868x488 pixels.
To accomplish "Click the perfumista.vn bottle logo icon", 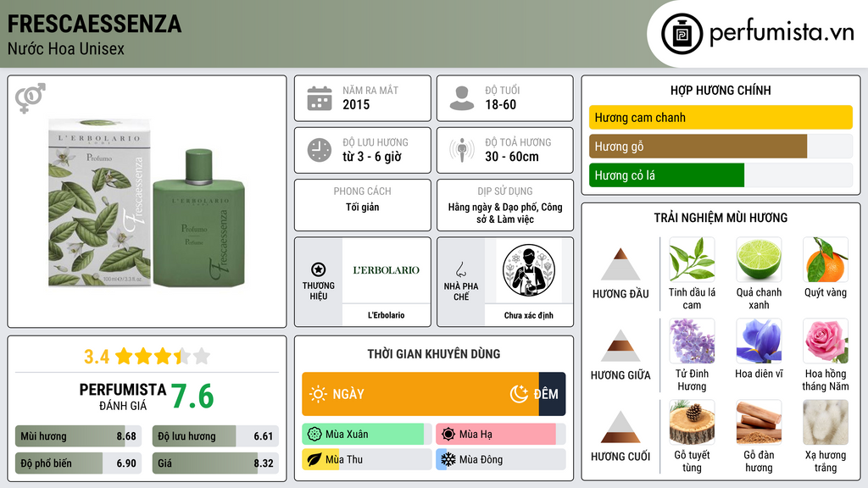I will coord(682,34).
